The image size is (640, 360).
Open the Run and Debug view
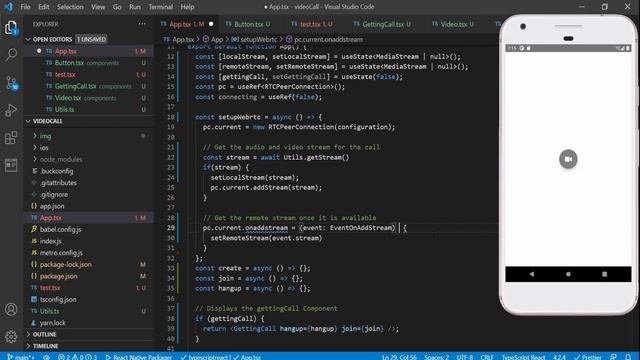(11, 110)
